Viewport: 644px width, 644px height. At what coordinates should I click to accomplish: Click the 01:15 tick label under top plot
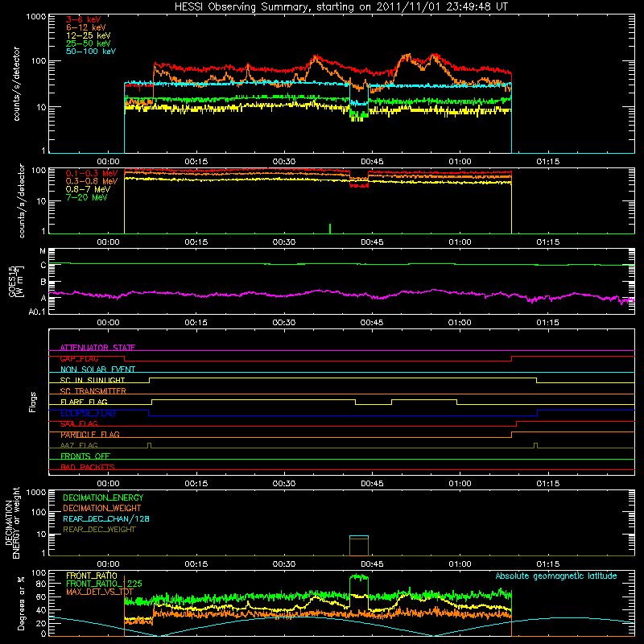click(548, 162)
